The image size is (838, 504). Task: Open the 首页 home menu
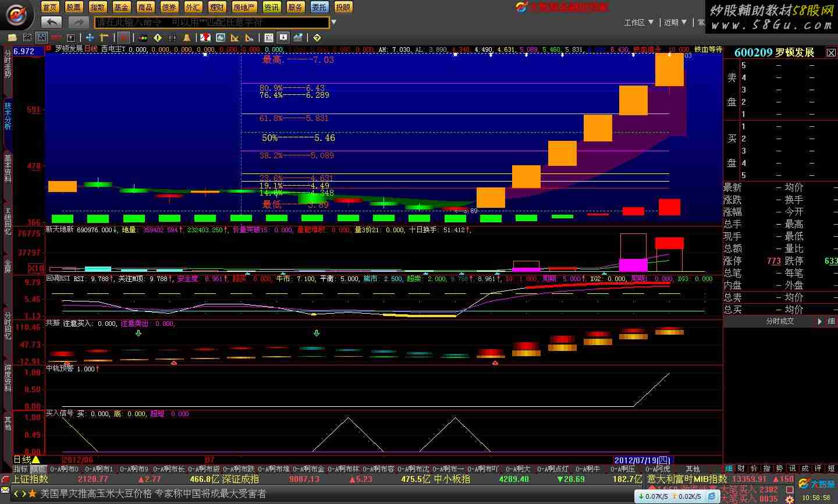pyautogui.click(x=50, y=7)
